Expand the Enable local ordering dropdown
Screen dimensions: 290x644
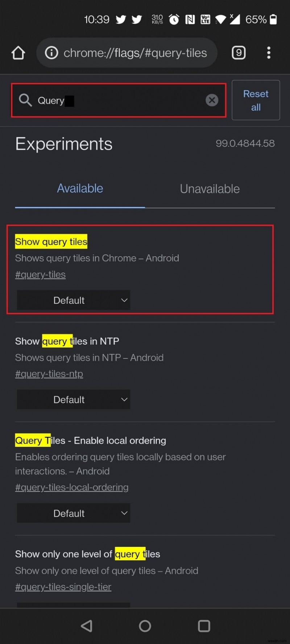[x=74, y=513]
